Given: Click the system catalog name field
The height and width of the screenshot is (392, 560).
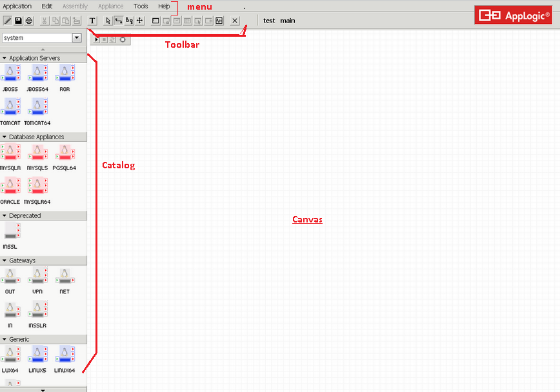Looking at the screenshot, I should coord(37,37).
